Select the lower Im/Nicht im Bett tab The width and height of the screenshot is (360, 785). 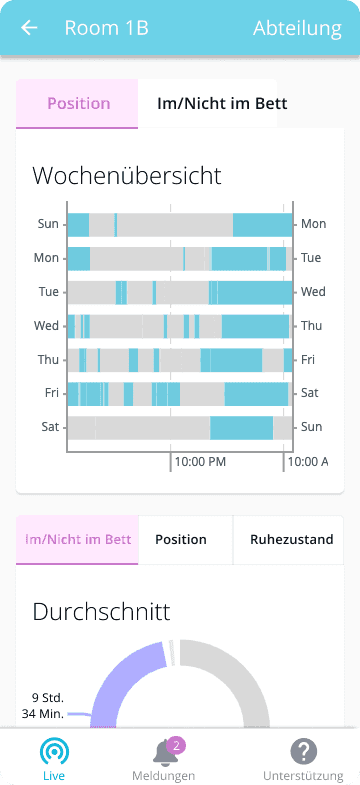click(x=77, y=540)
